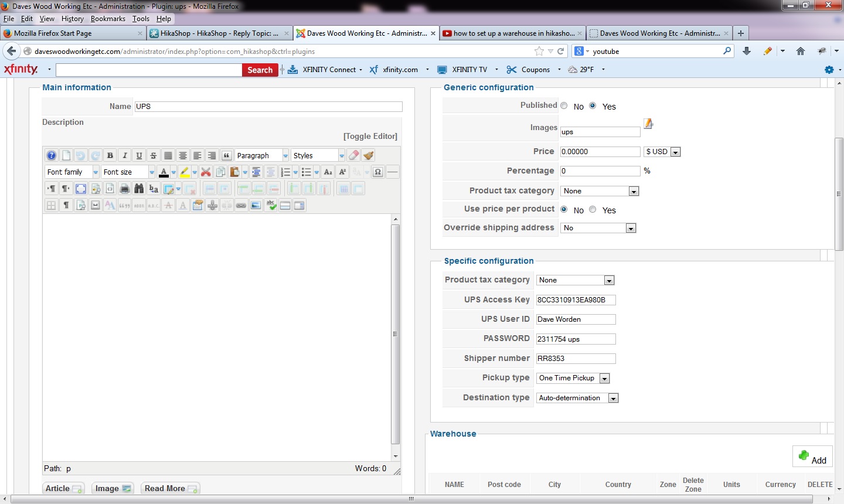This screenshot has width=844, height=504.
Task: Click the editor vertical scrollbar
Action: pos(396,334)
